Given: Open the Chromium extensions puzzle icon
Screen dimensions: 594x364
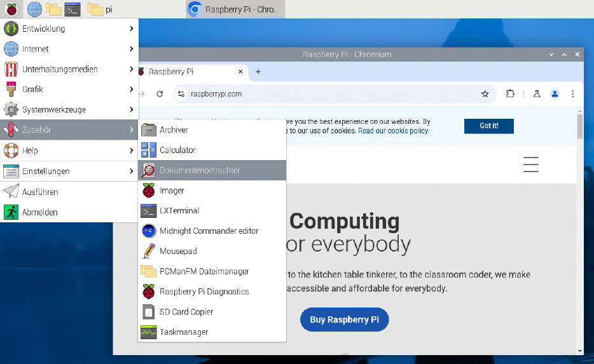Looking at the screenshot, I should [510, 94].
